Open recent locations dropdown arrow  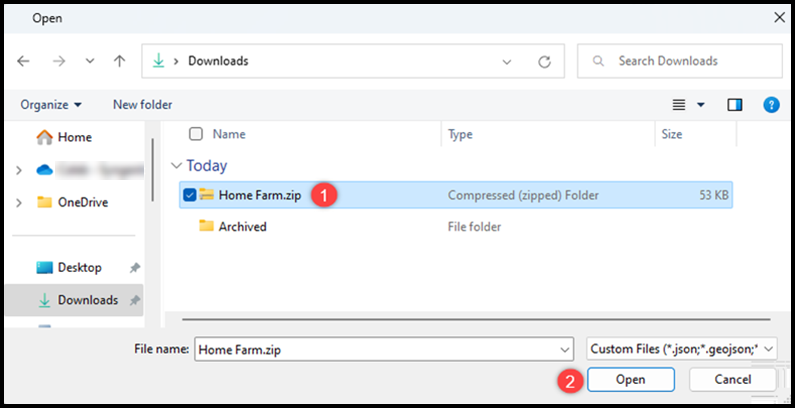tap(89, 61)
